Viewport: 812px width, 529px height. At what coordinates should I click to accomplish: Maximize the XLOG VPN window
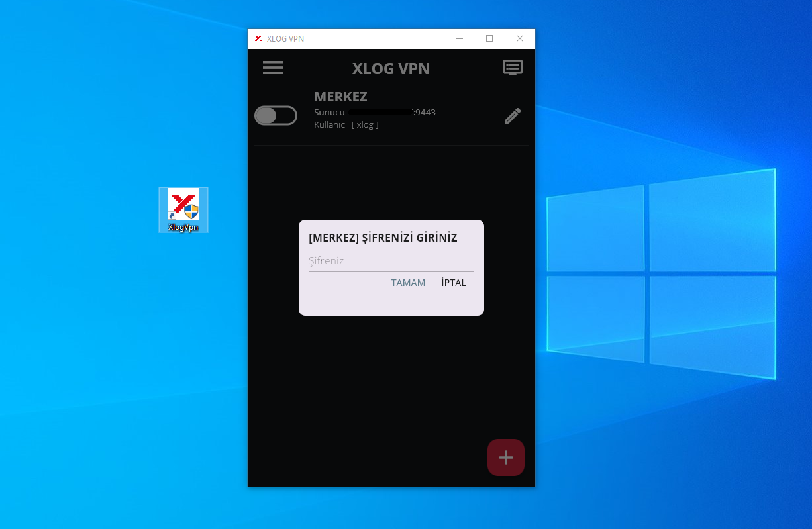point(489,38)
